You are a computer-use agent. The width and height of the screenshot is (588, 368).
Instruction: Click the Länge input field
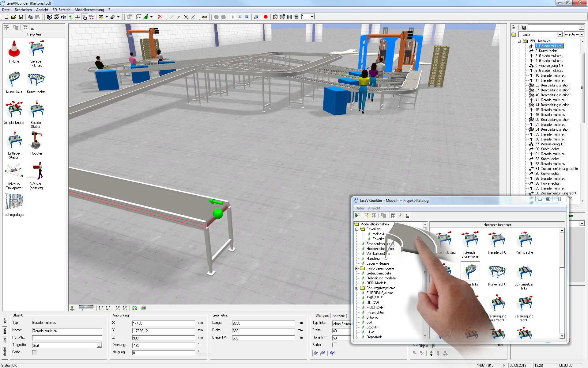[263, 323]
